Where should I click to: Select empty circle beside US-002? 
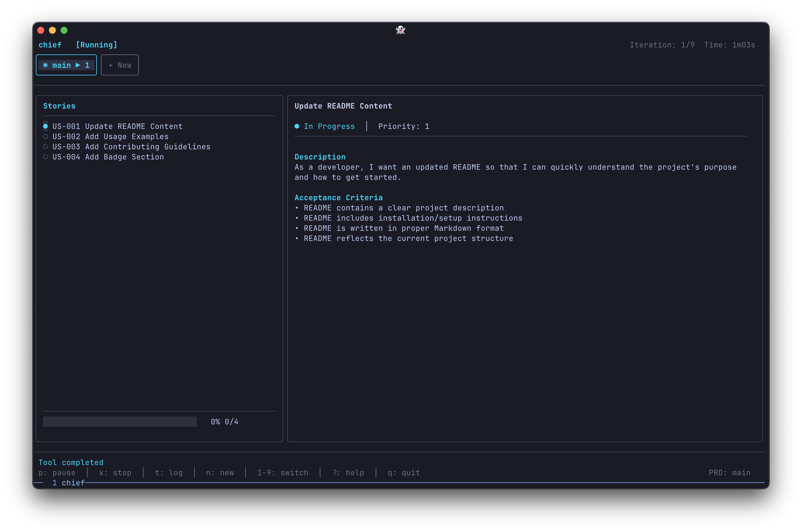(45, 136)
